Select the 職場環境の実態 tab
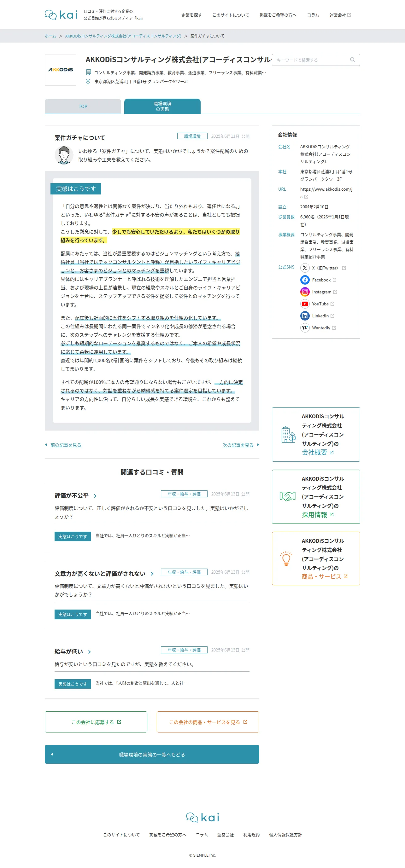 [x=162, y=107]
